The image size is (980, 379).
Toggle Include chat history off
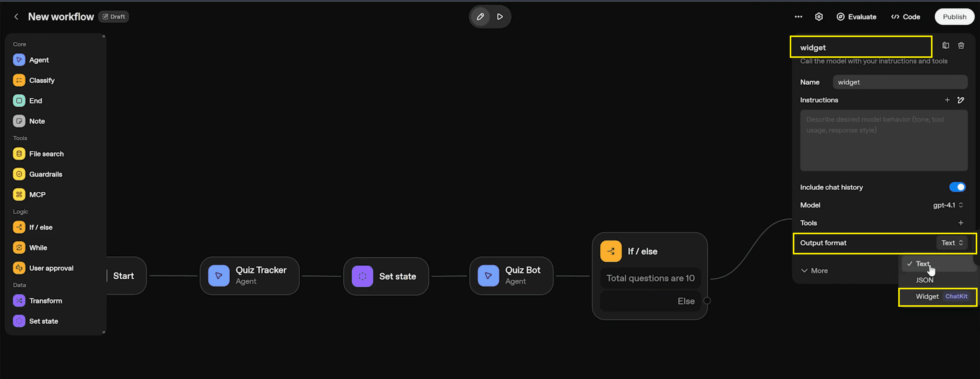(958, 187)
